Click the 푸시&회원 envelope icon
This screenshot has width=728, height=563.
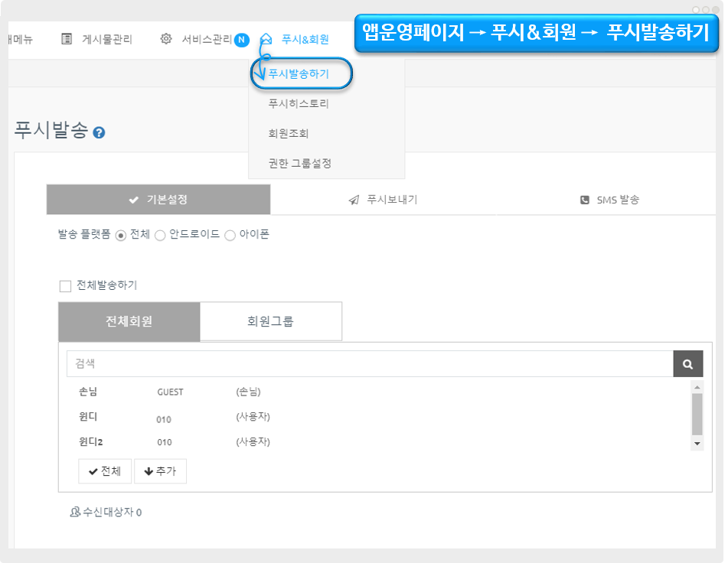[266, 39]
